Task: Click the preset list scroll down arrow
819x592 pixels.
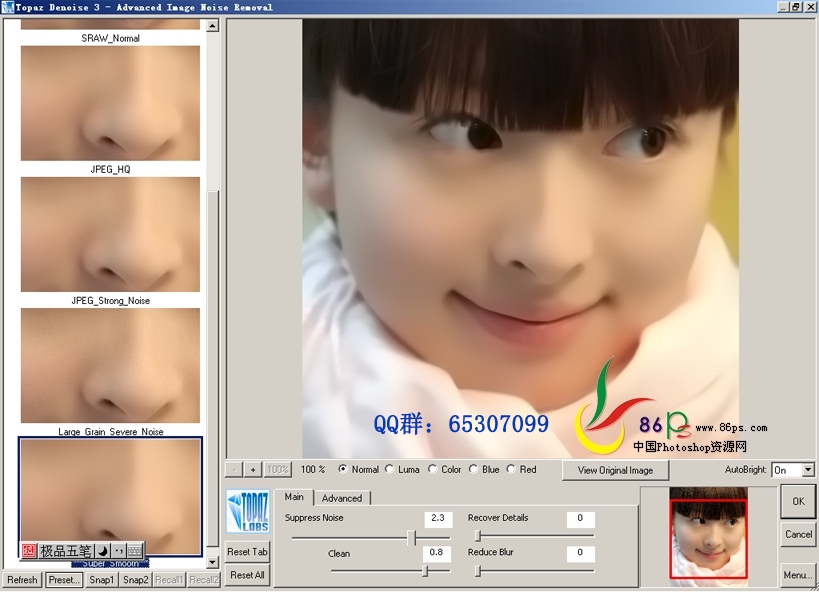Action: coord(212,562)
